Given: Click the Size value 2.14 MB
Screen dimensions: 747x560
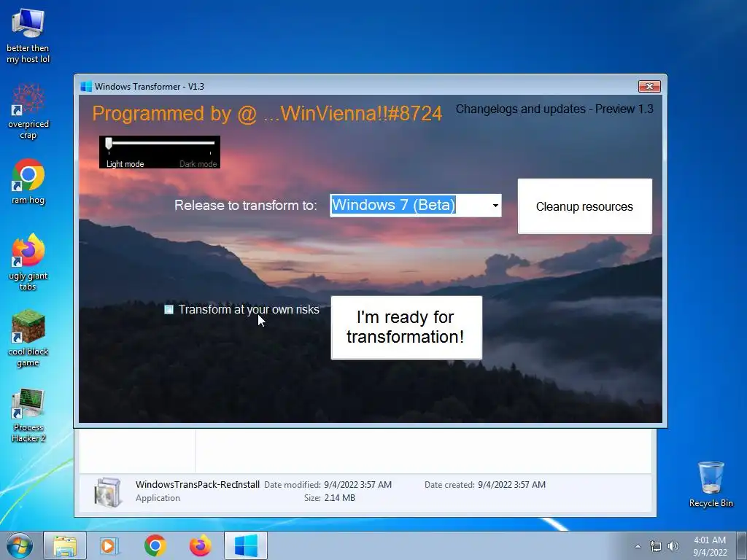Looking at the screenshot, I should tap(340, 497).
